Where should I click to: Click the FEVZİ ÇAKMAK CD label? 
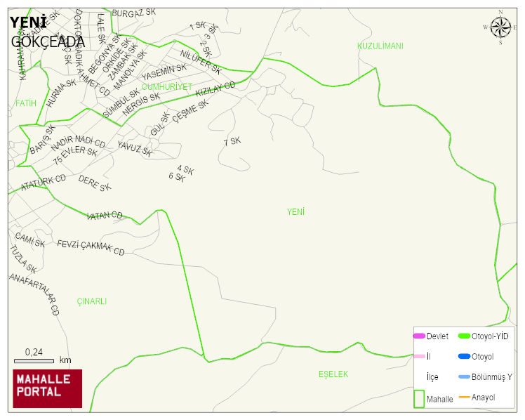[x=91, y=247]
